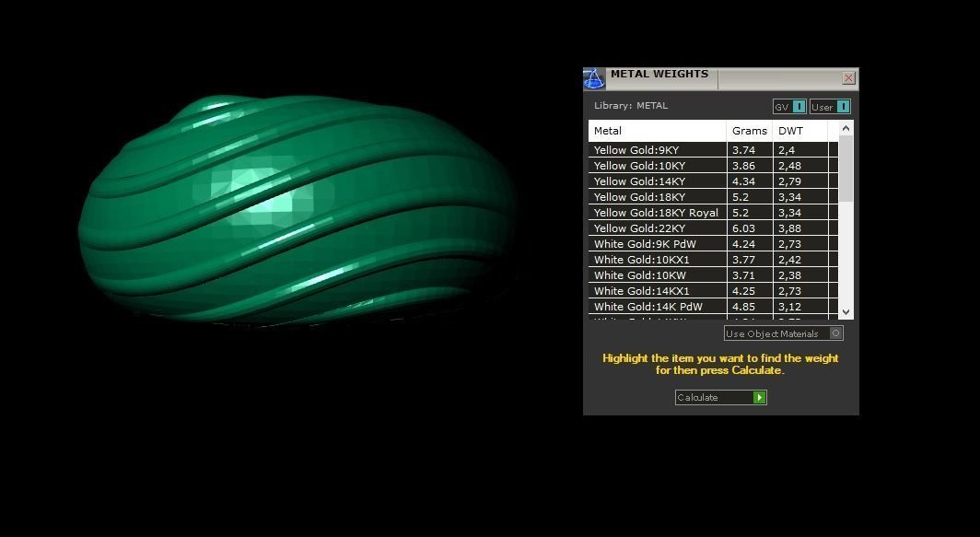Toggle the GV library switch
This screenshot has width=980, height=537.
(x=789, y=107)
